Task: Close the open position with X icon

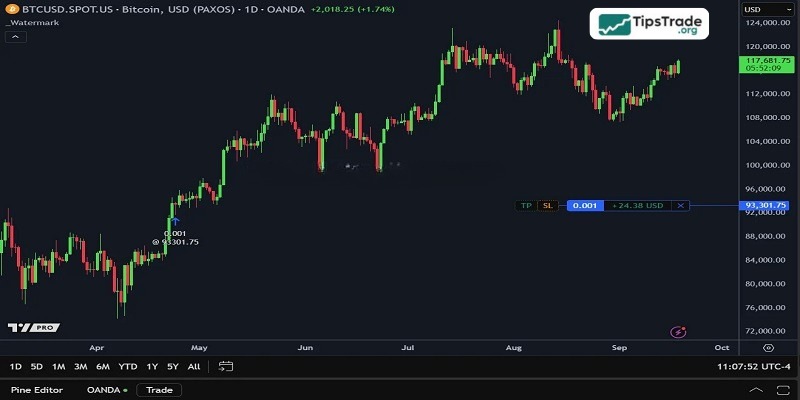Action: [680, 205]
